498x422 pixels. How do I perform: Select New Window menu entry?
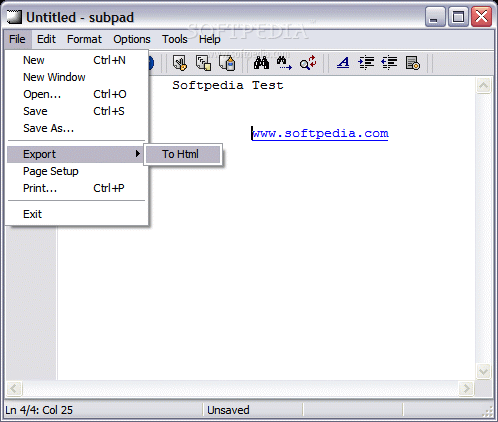click(77, 77)
